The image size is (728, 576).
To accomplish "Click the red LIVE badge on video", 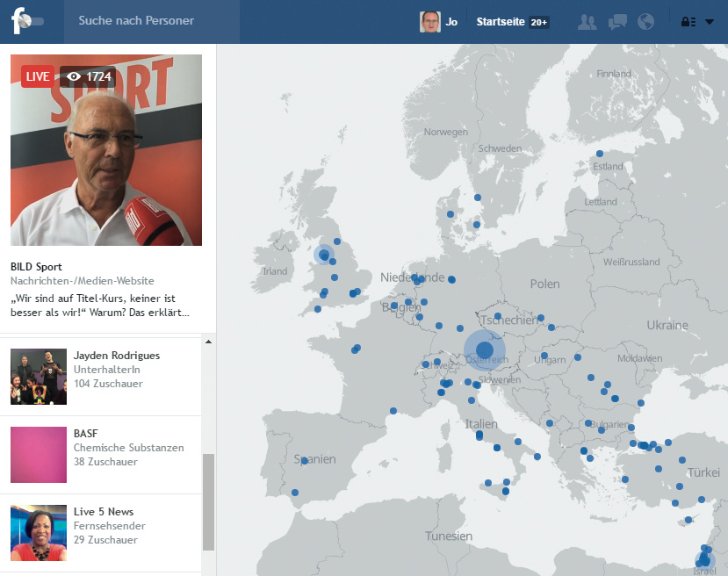I will 38,77.
